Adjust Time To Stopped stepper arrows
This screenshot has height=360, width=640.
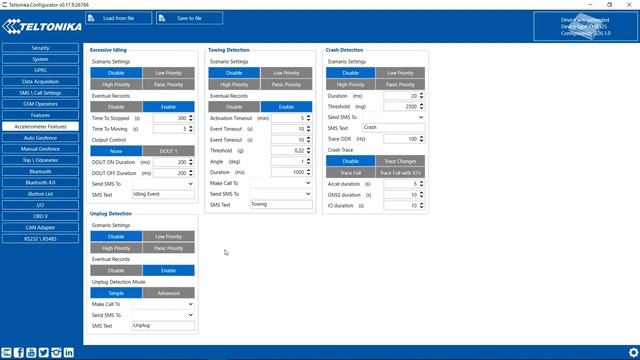[191, 118]
